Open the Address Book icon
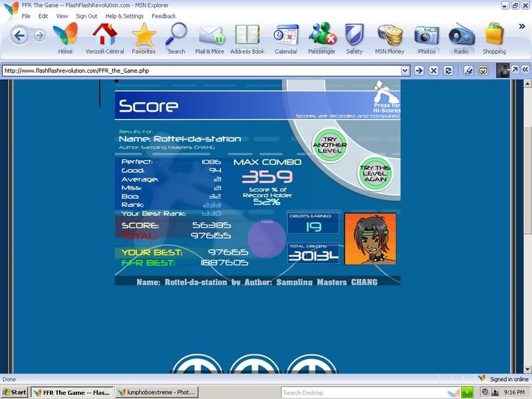Viewport: 532px width, 399px height. click(x=247, y=35)
